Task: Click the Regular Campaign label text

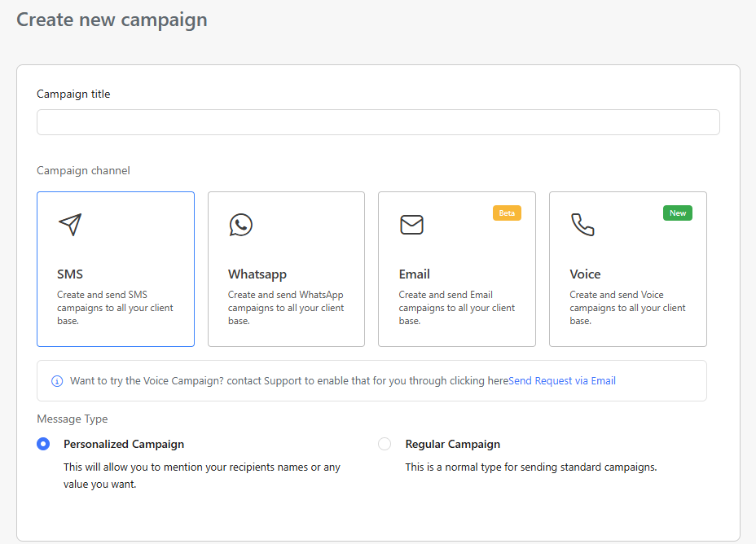Action: [453, 445]
